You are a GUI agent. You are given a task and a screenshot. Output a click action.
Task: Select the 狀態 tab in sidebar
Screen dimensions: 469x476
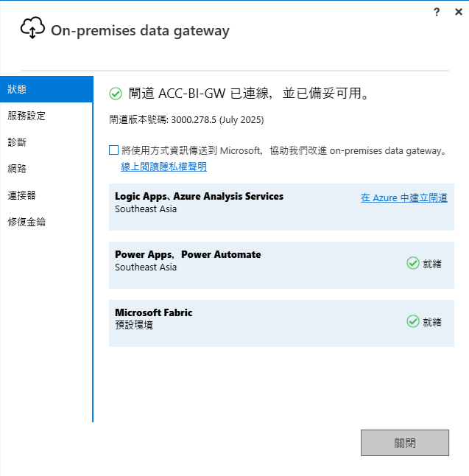pyautogui.click(x=18, y=89)
